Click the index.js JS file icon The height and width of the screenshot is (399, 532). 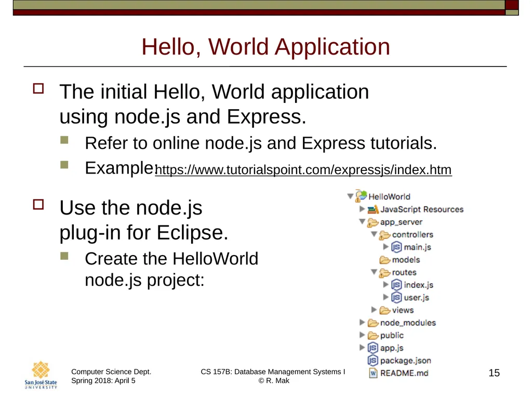(x=396, y=285)
